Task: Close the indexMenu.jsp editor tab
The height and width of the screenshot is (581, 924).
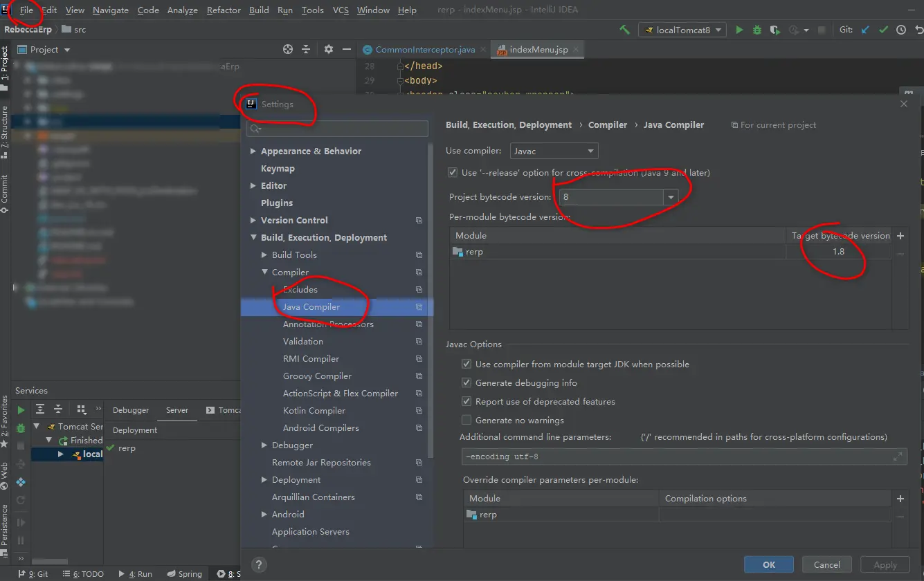Action: click(x=576, y=50)
